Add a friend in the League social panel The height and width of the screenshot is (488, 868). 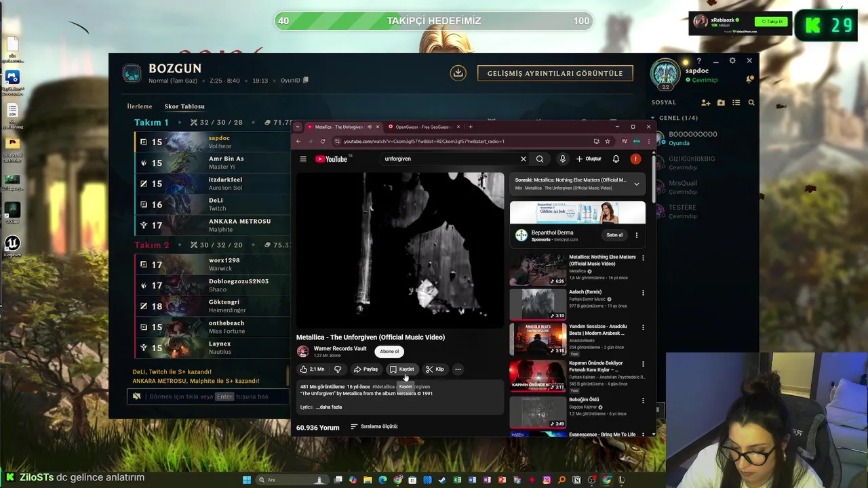(706, 102)
